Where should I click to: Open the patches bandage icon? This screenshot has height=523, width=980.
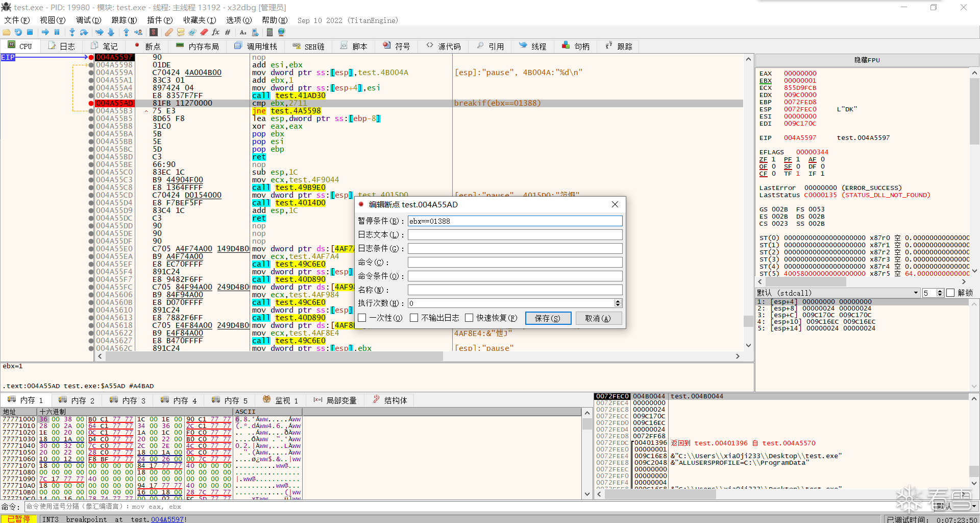coord(168,32)
